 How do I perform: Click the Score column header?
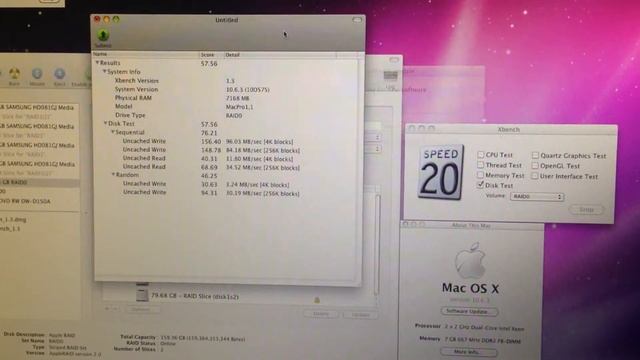[211, 54]
